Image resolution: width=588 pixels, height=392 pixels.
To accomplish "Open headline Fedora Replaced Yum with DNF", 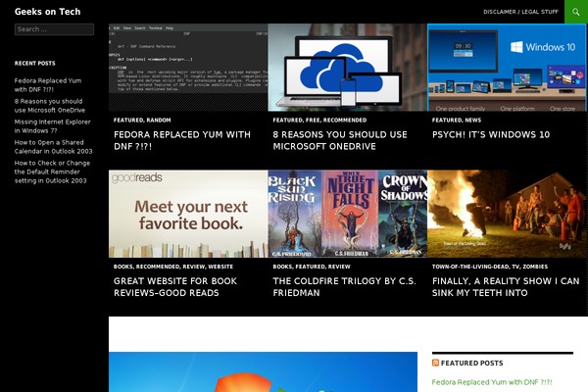I will [x=182, y=141].
